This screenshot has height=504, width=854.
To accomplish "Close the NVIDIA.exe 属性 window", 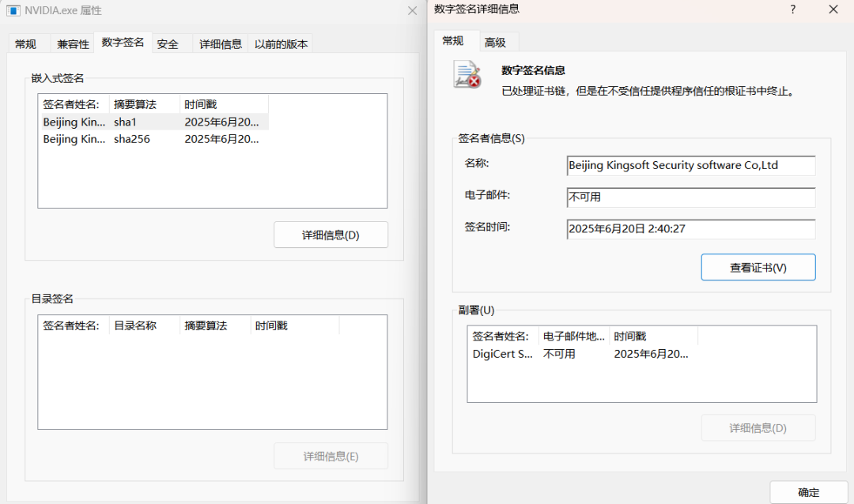I will (x=412, y=11).
